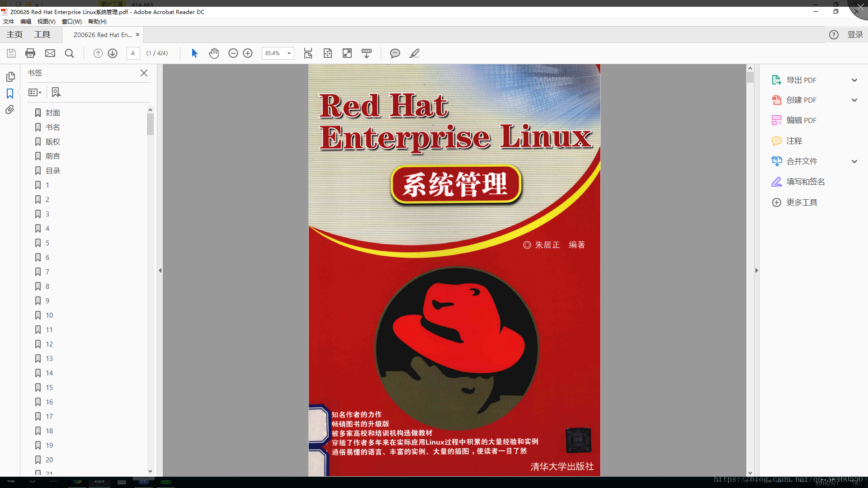Jump to 版权 bookmark
868x488 pixels.
coord(53,142)
